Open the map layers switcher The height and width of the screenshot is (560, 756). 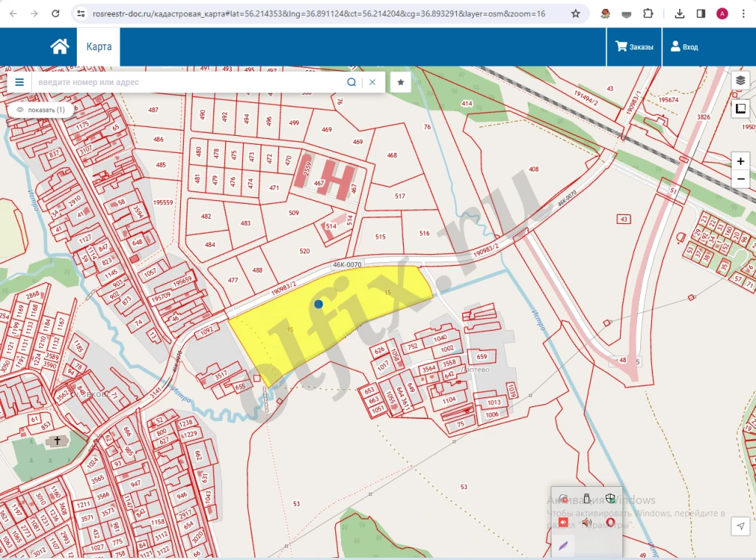[x=740, y=81]
